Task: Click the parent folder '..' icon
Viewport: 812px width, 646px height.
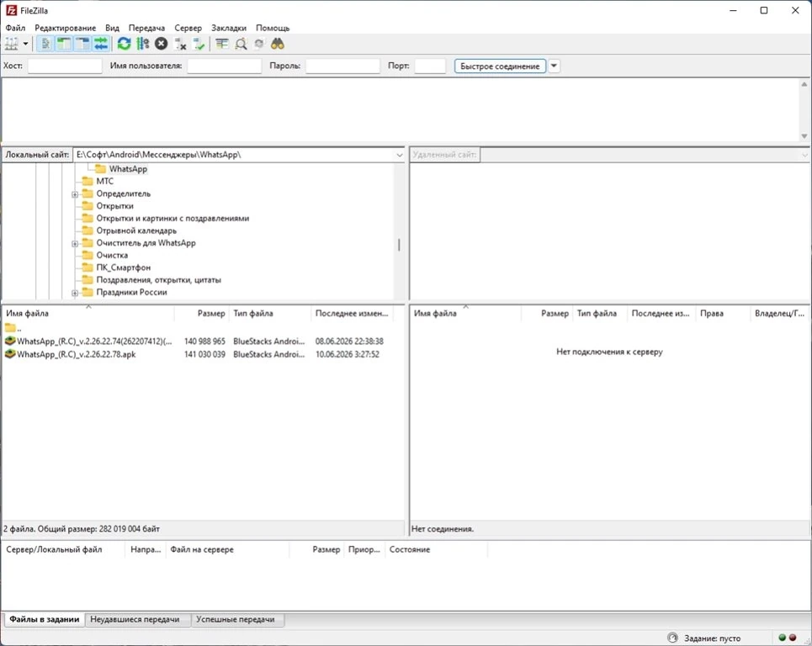Action: point(10,328)
